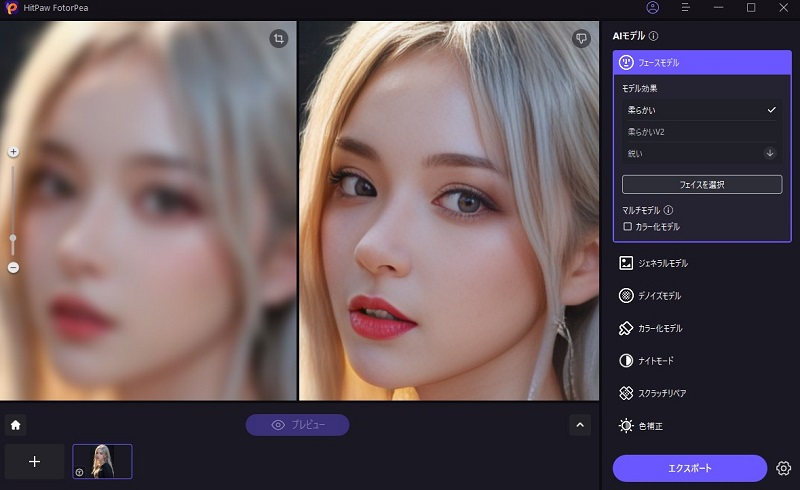The height and width of the screenshot is (490, 800).
Task: Maximize the HitPaw FotorPea window
Action: tap(751, 8)
